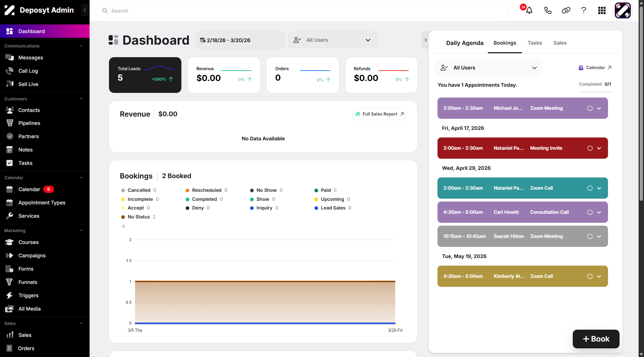Open the user profile avatar

(623, 10)
